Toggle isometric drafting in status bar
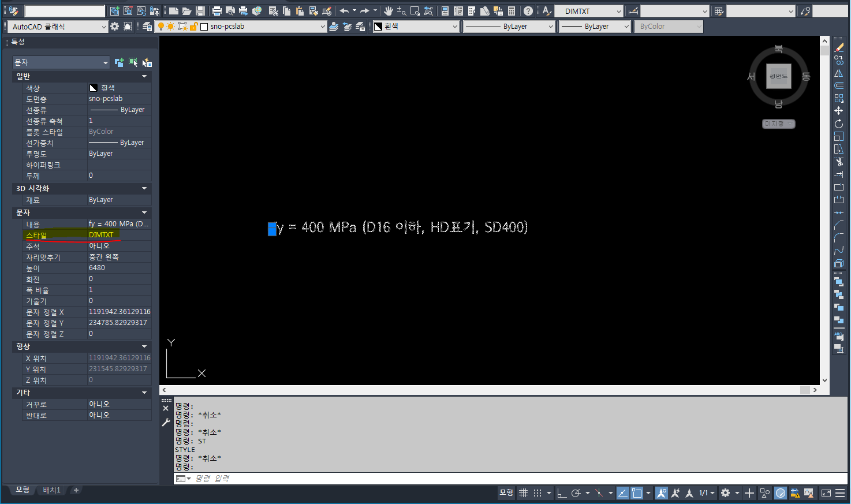The width and height of the screenshot is (851, 504). pos(599,493)
